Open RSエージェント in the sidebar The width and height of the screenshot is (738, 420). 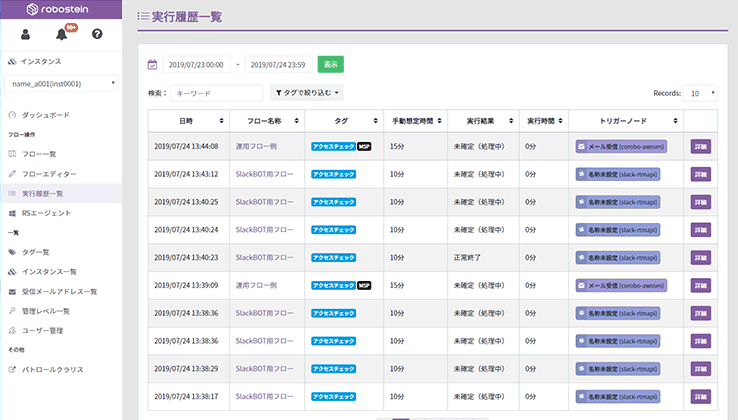point(46,213)
